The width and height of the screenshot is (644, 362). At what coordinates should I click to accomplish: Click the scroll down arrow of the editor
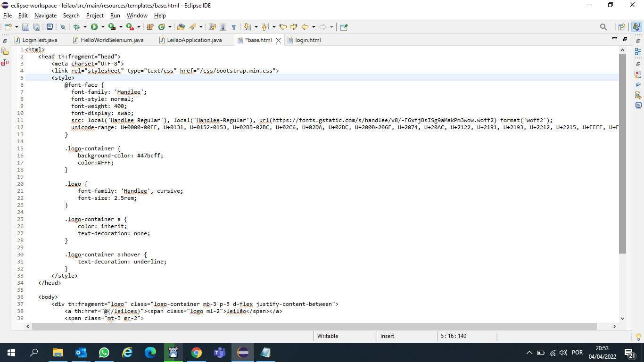622,318
